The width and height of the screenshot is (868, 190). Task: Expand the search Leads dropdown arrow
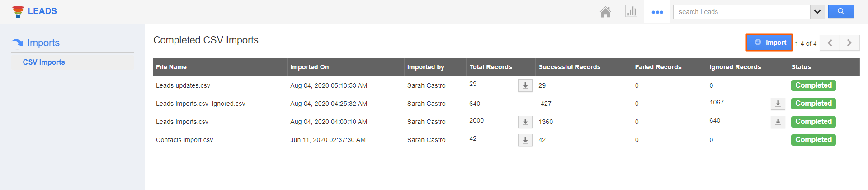(817, 12)
